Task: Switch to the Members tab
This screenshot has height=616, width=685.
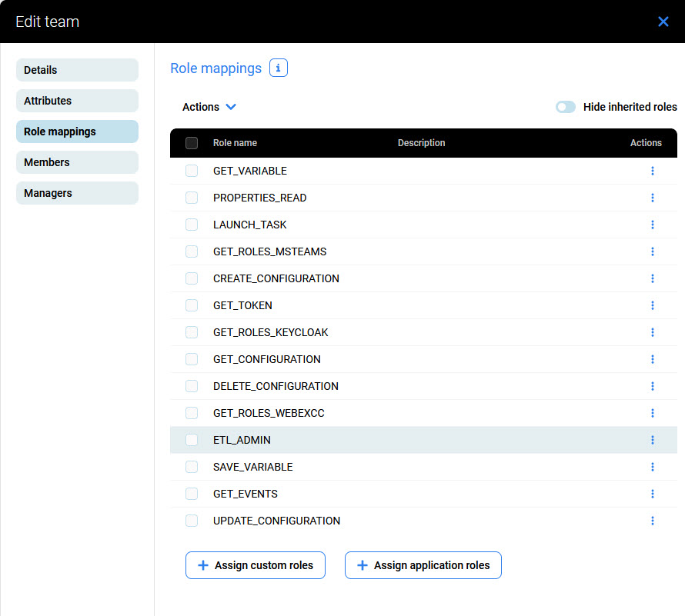Action: point(77,162)
